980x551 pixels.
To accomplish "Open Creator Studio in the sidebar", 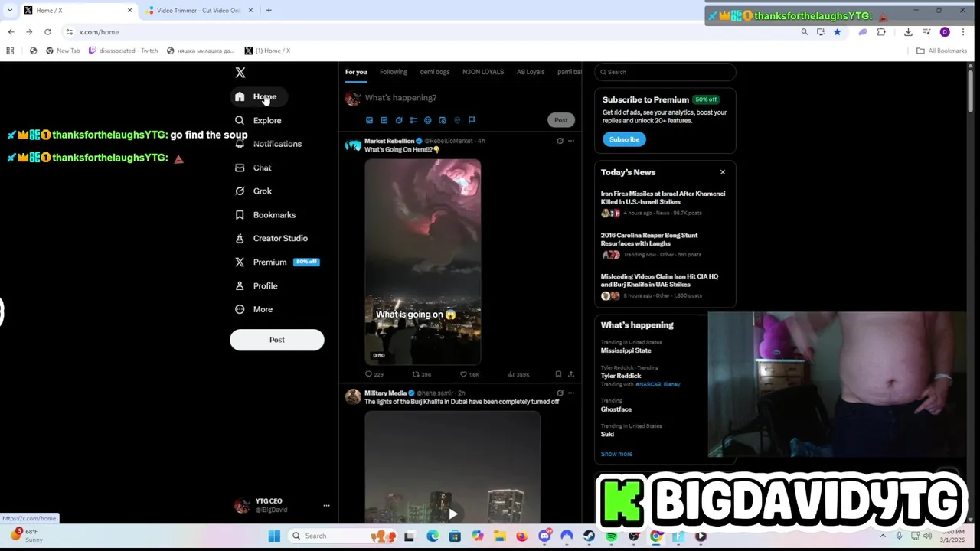I will [x=271, y=239].
